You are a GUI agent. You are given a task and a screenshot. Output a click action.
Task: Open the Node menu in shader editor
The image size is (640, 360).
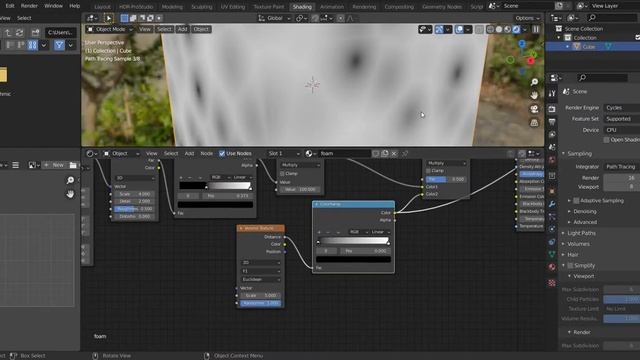click(x=207, y=153)
